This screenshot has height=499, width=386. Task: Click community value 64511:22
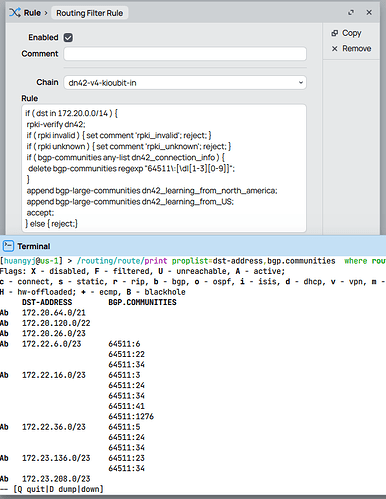click(127, 354)
